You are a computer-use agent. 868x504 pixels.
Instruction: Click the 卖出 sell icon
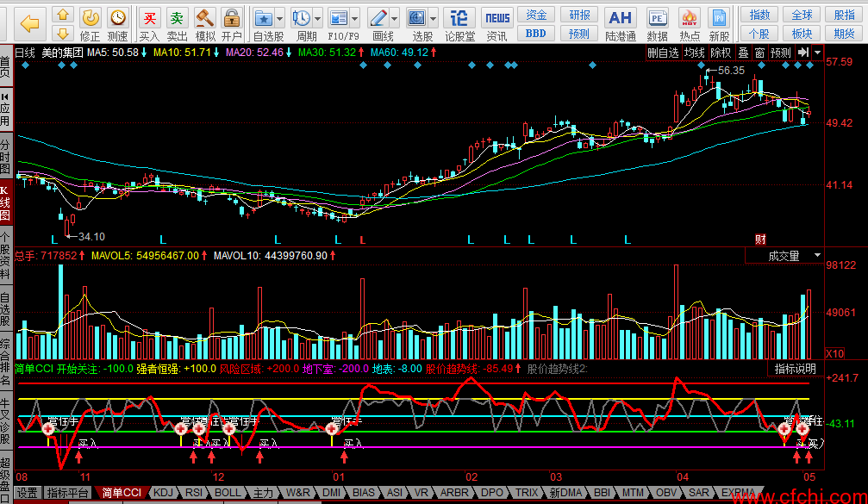[177, 17]
